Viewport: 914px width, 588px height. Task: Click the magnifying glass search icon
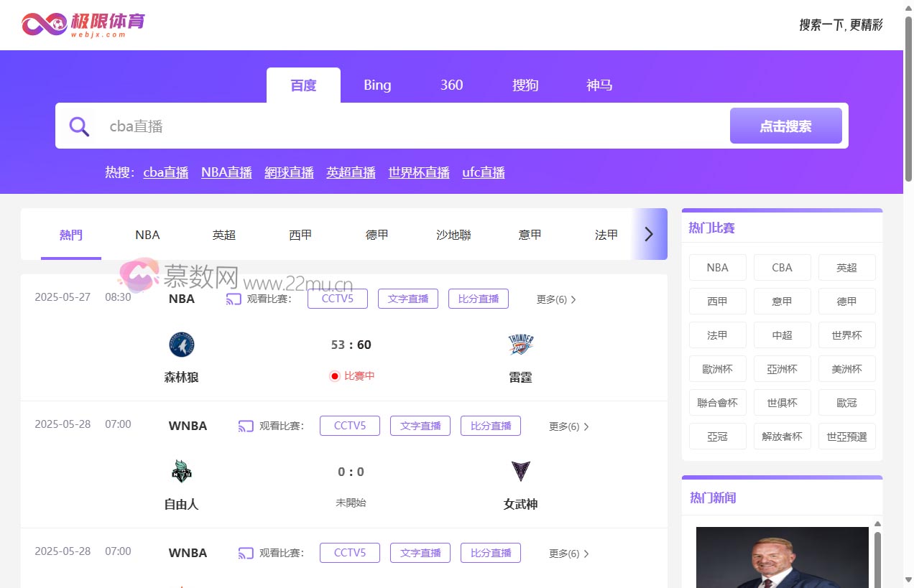coord(79,126)
